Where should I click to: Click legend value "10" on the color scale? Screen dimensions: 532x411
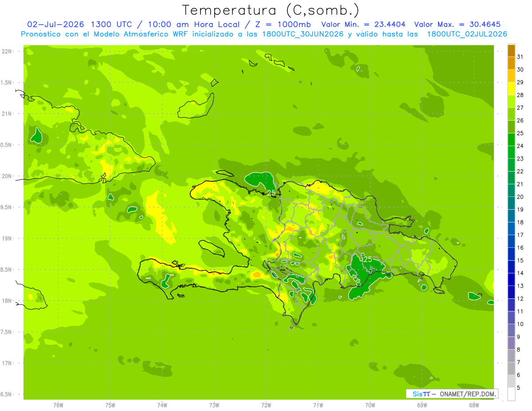[x=520, y=324]
